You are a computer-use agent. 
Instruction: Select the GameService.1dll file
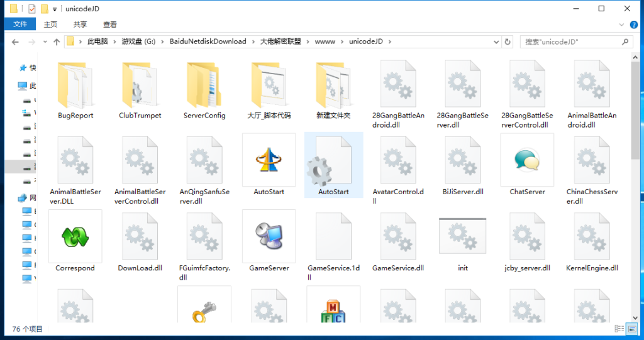(333, 246)
